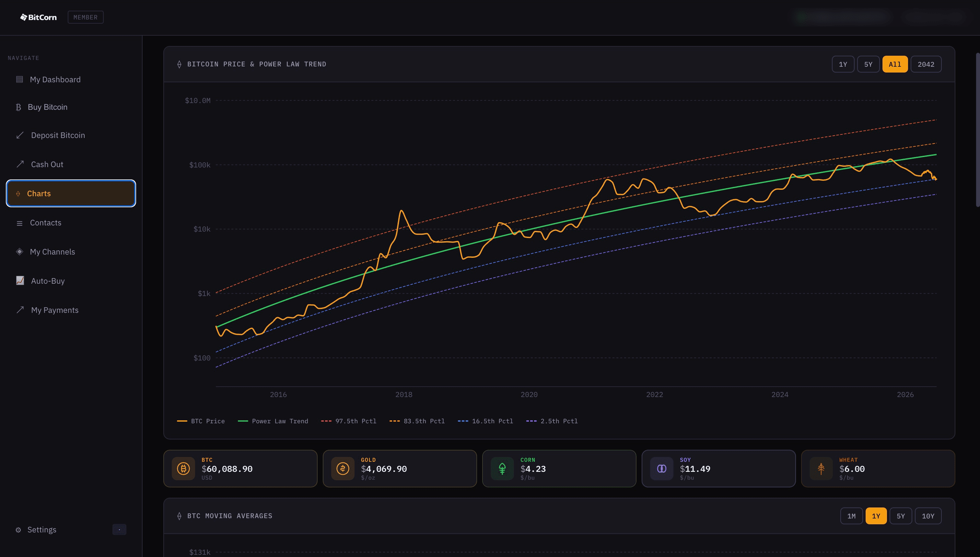Viewport: 980px width, 557px height.
Task: Open My Dashboard icon in sidebar
Action: tap(19, 79)
